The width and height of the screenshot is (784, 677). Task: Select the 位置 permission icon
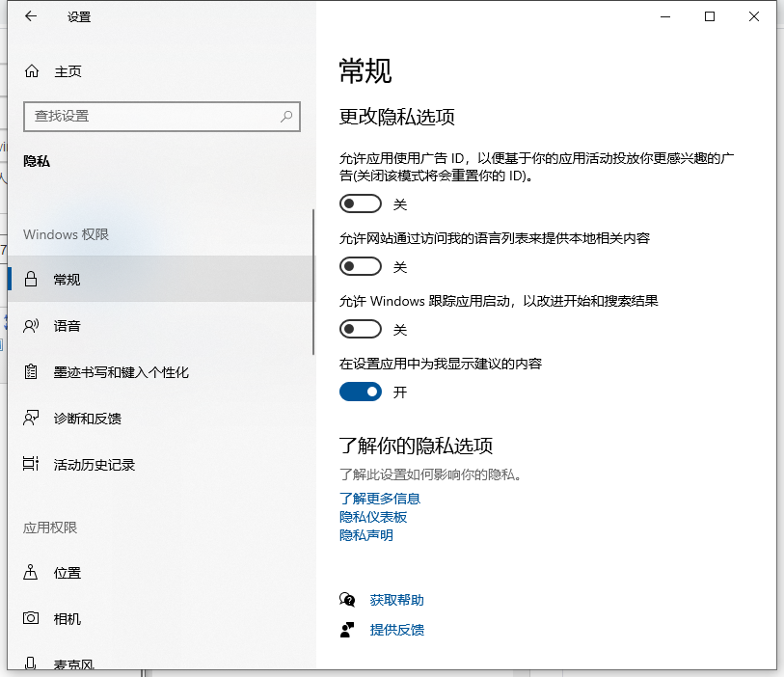coord(29,573)
